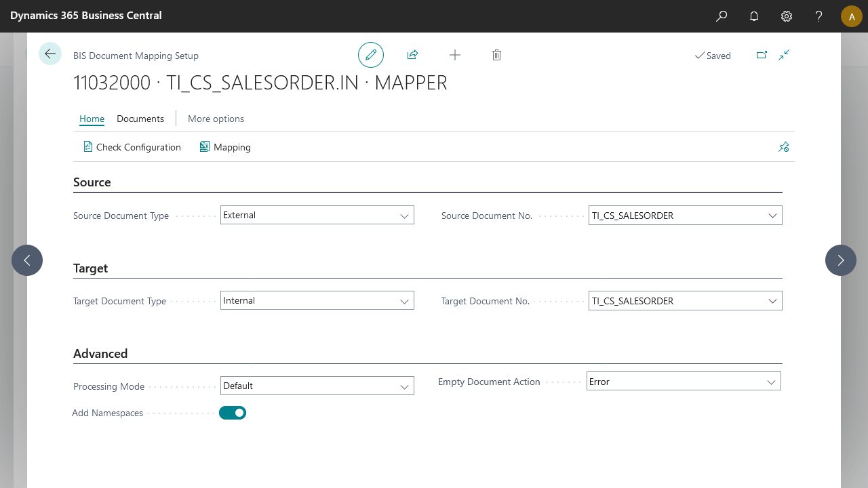The height and width of the screenshot is (488, 868).
Task: Click the Add Namespaces label
Action: (108, 413)
